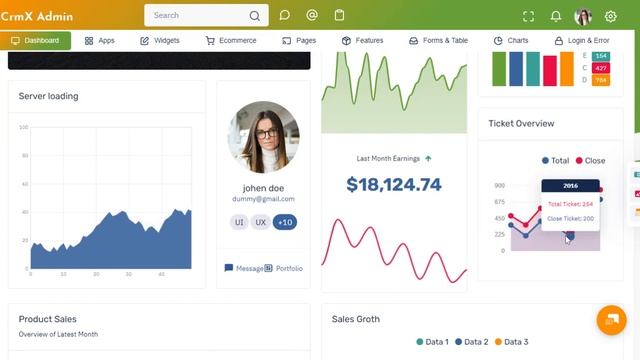
Task: Click Overview of Latest Month subtitle
Action: coord(58,334)
